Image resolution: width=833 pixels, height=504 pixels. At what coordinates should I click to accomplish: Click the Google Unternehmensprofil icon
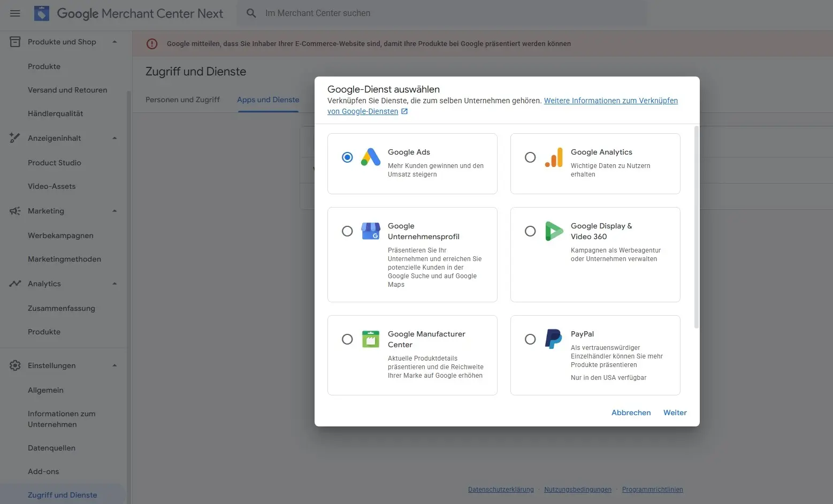pyautogui.click(x=370, y=231)
